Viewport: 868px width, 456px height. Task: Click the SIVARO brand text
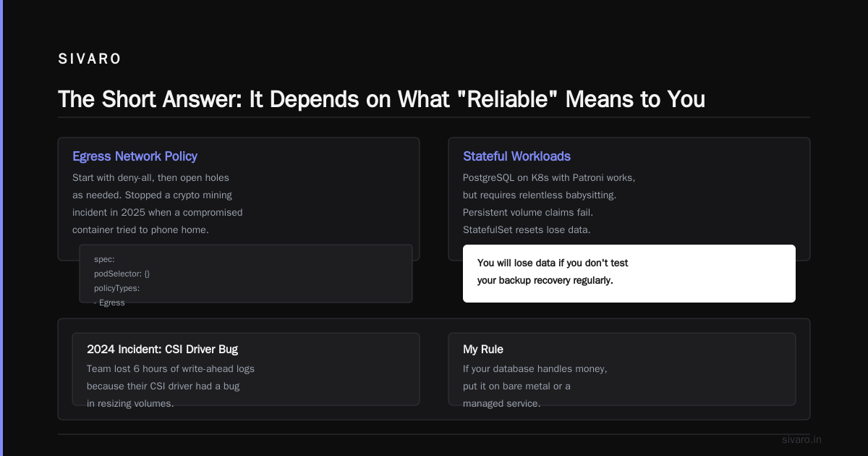click(x=90, y=59)
